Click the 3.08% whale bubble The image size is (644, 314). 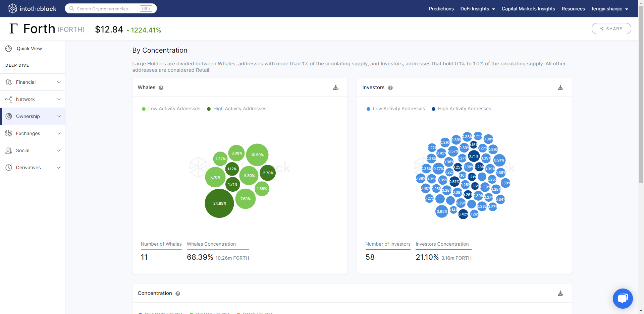(237, 153)
